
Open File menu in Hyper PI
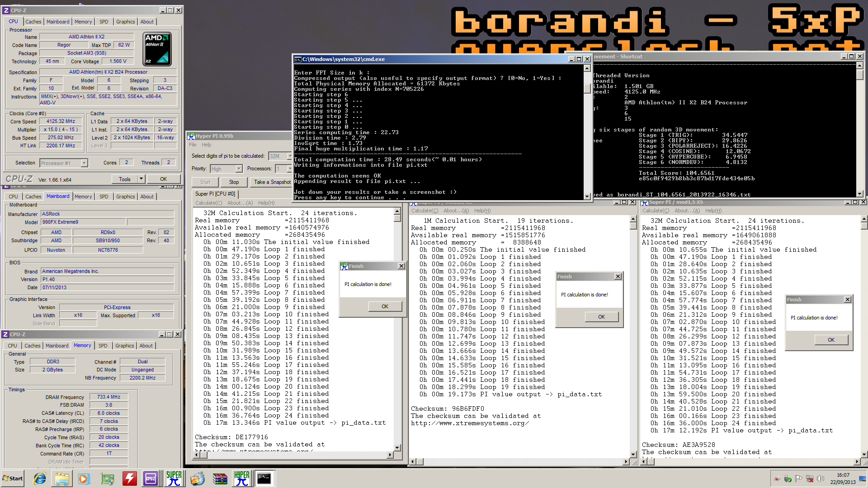pyautogui.click(x=193, y=145)
